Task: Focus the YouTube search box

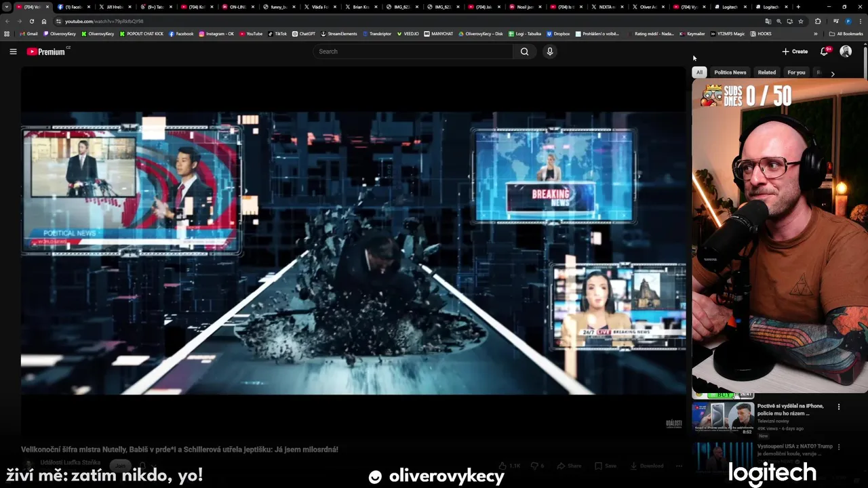Action: [x=414, y=52]
